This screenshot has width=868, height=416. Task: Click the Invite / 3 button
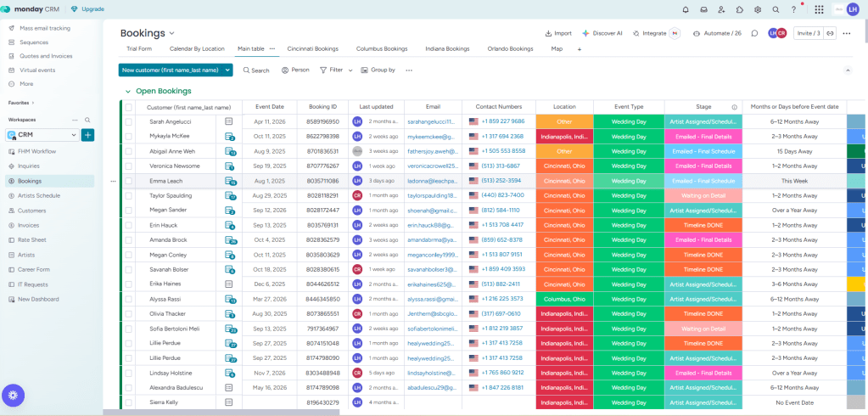[808, 33]
